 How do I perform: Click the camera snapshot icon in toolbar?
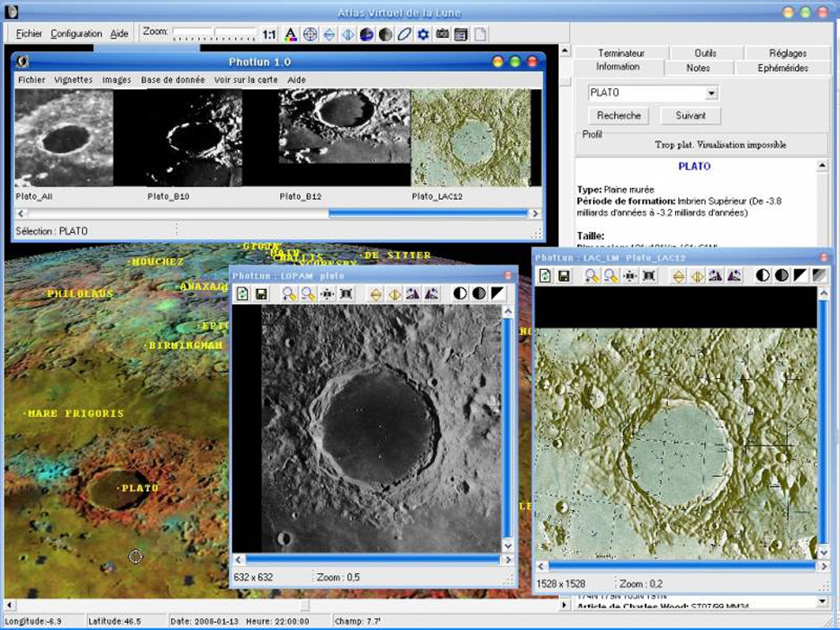point(442,34)
